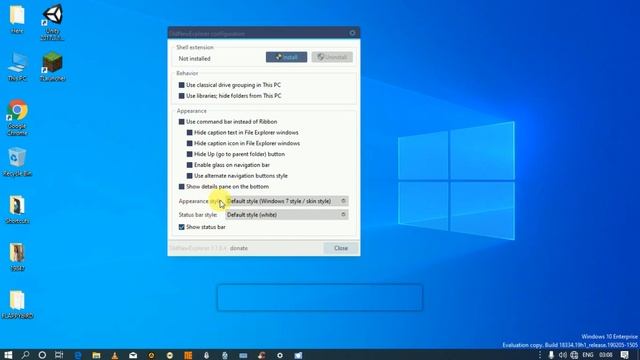Screen dimensions: 640x360
Task: Open the Appearance style dropdown
Action: (x=287, y=201)
